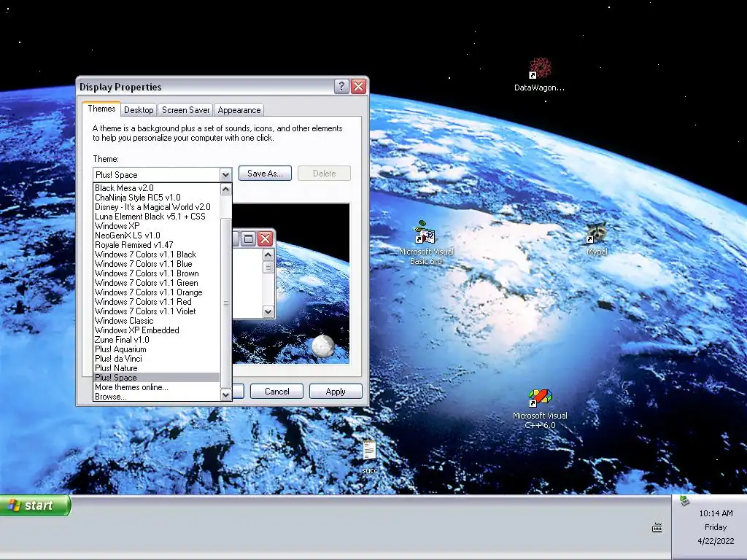The height and width of the screenshot is (560, 747).
Task: Click the on-screen keyboard taskbar icon
Action: coord(657,528)
